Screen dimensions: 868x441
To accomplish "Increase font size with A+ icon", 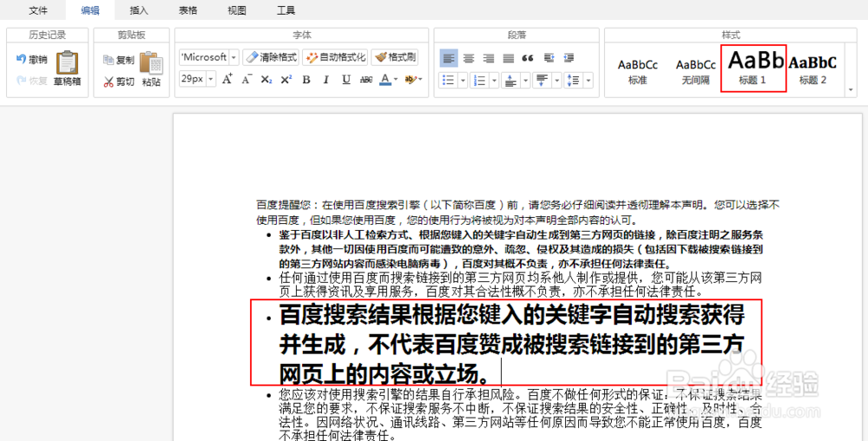I will 227,80.
